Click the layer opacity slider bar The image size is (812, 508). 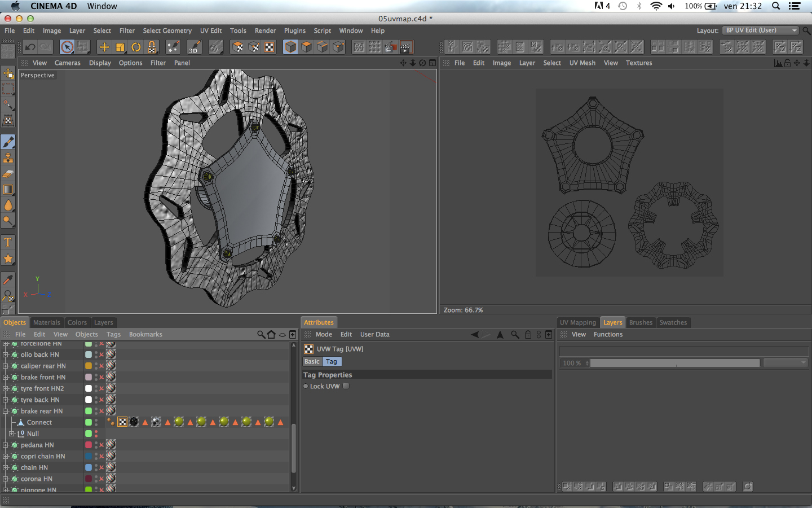point(674,363)
